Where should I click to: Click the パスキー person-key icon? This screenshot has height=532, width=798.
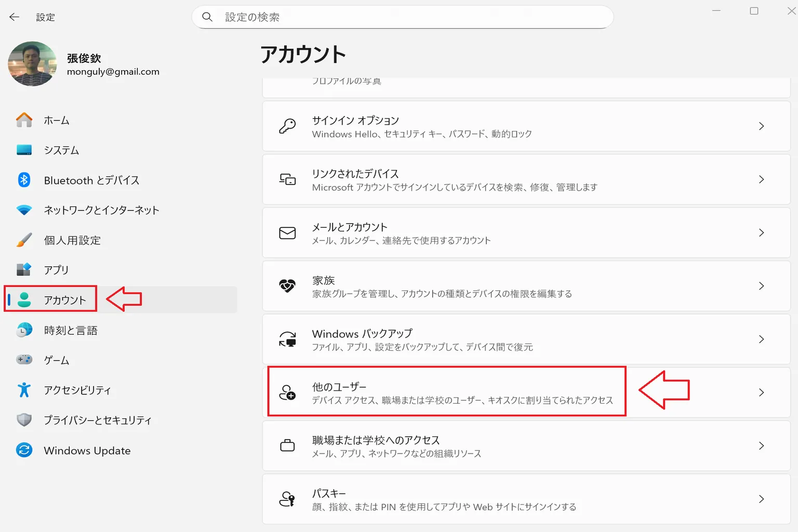287,499
